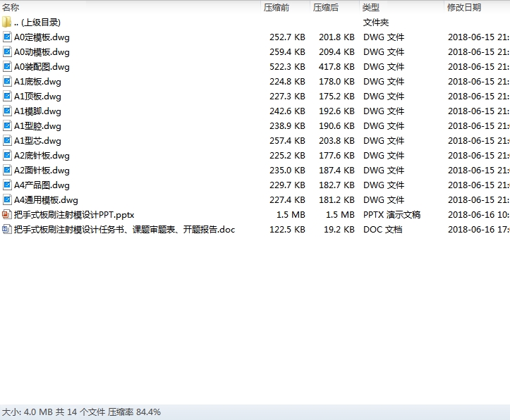The image size is (510, 420).
Task: Click the 2018-06-16 10: date cell
Action: (x=478, y=215)
